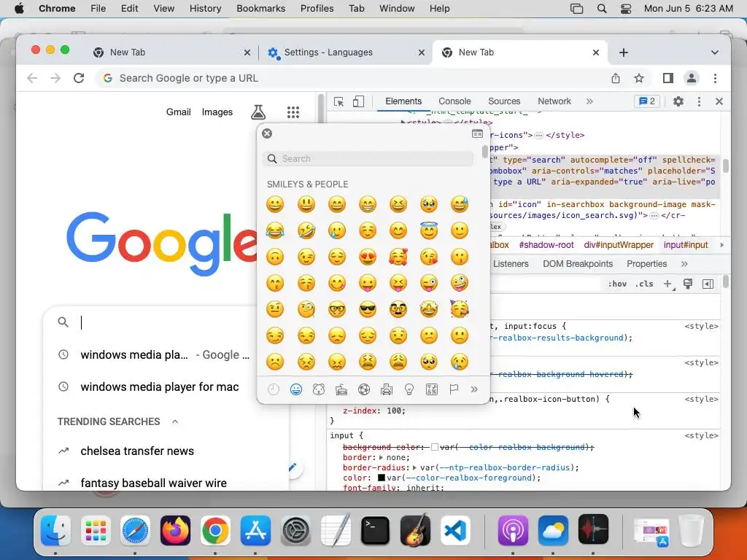Activate DevTools inspect element picker
Image resolution: width=747 pixels, height=560 pixels.
[x=338, y=101]
